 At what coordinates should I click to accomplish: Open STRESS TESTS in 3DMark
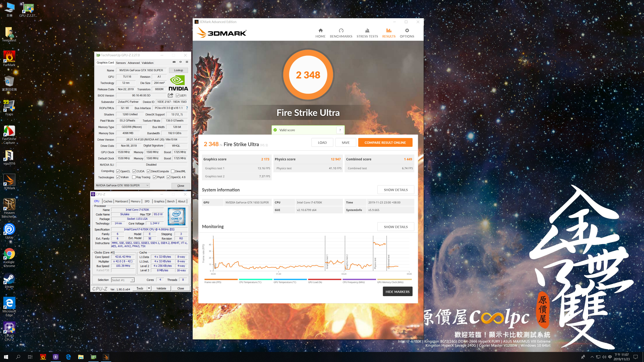367,33
